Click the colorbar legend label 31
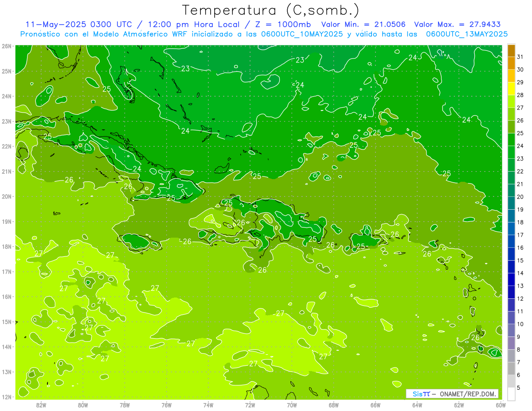This screenshot has height=411, width=532. click(520, 57)
